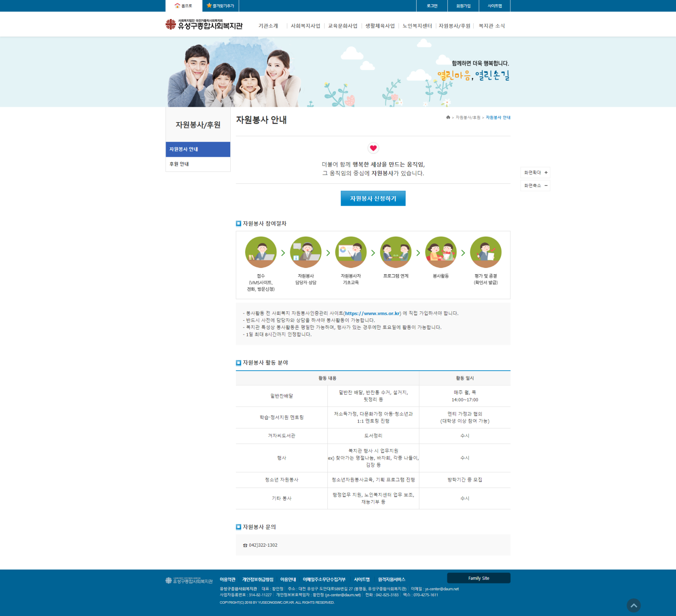Click the 평가 및 종결 step icon

click(485, 252)
